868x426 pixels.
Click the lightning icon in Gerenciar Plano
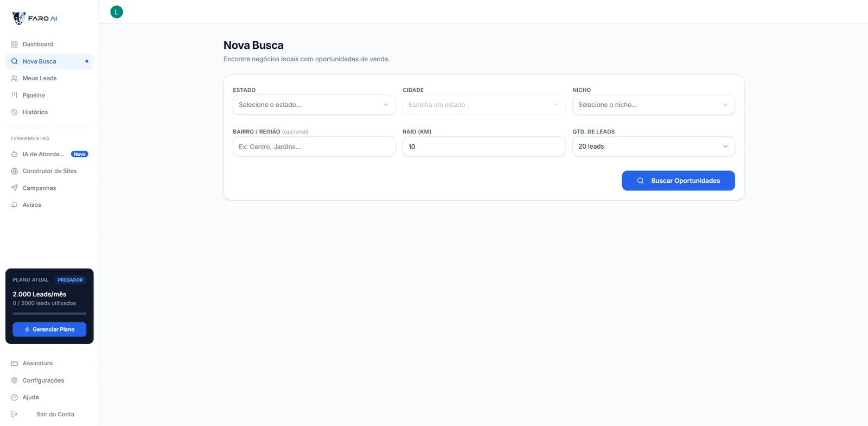[27, 329]
